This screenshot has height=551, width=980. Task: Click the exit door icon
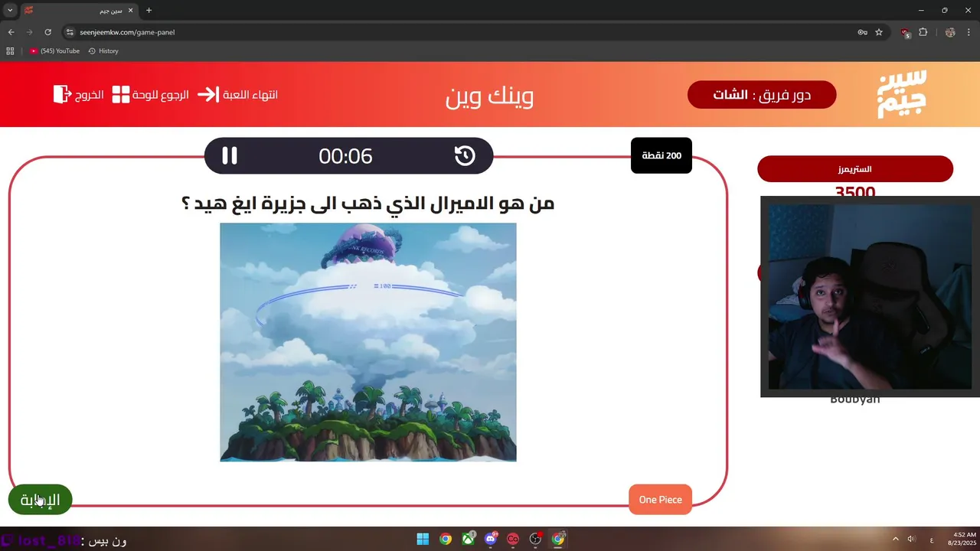(61, 94)
